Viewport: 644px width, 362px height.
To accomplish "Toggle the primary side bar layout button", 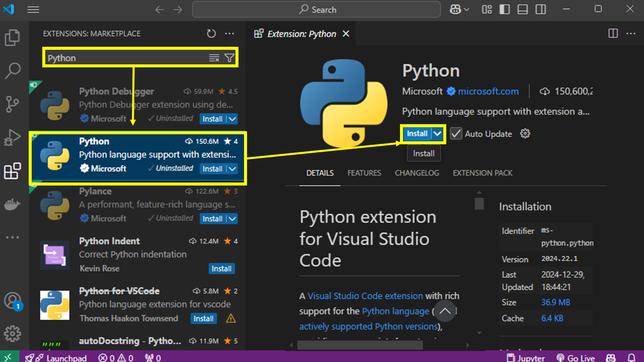I will 504,10.
